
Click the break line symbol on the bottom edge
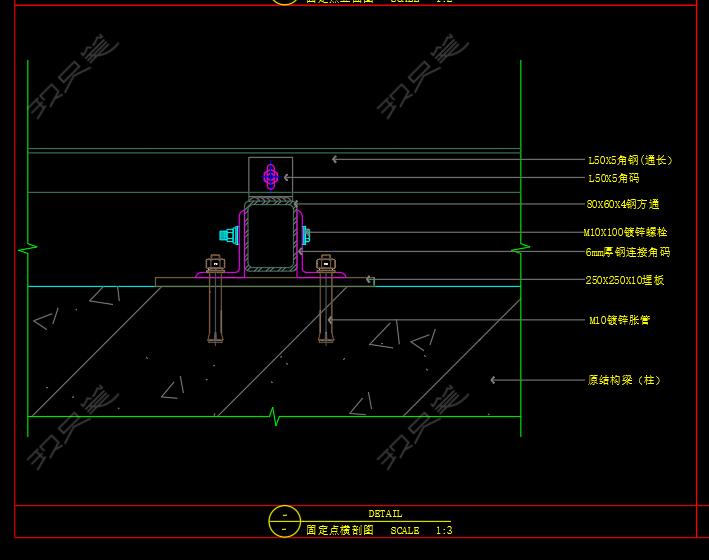tap(273, 414)
